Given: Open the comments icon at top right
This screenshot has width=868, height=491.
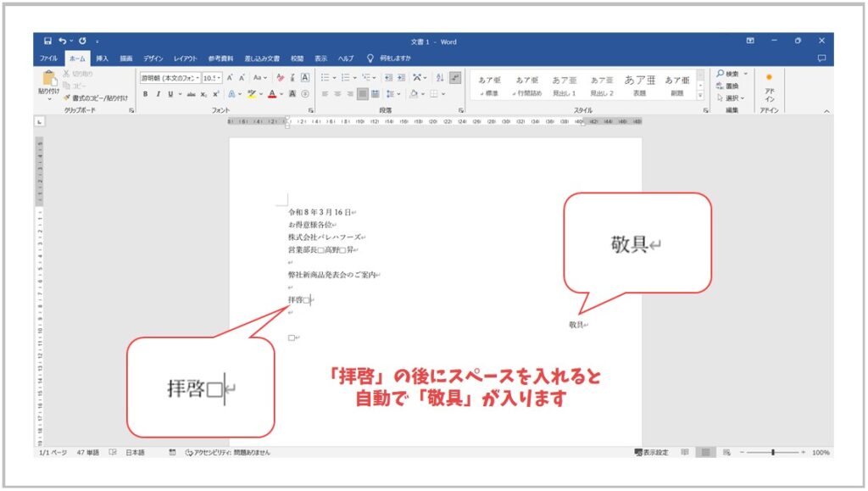Looking at the screenshot, I should click(821, 59).
